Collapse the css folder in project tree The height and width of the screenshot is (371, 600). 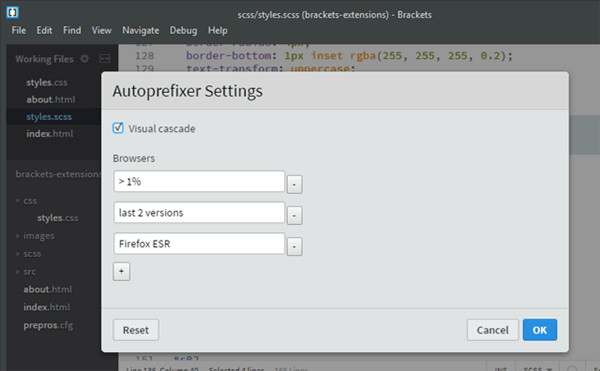[x=18, y=200]
